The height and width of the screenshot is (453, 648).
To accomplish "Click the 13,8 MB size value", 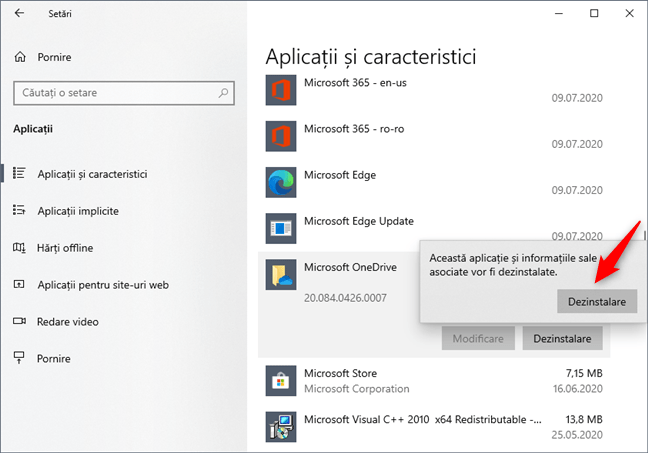I will click(x=584, y=420).
